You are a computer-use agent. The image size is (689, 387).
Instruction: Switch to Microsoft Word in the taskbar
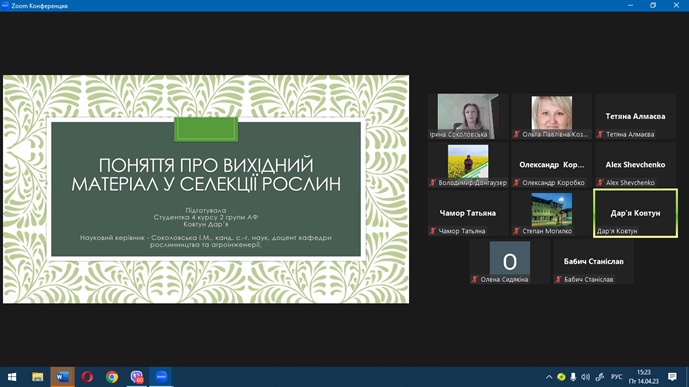[62, 377]
